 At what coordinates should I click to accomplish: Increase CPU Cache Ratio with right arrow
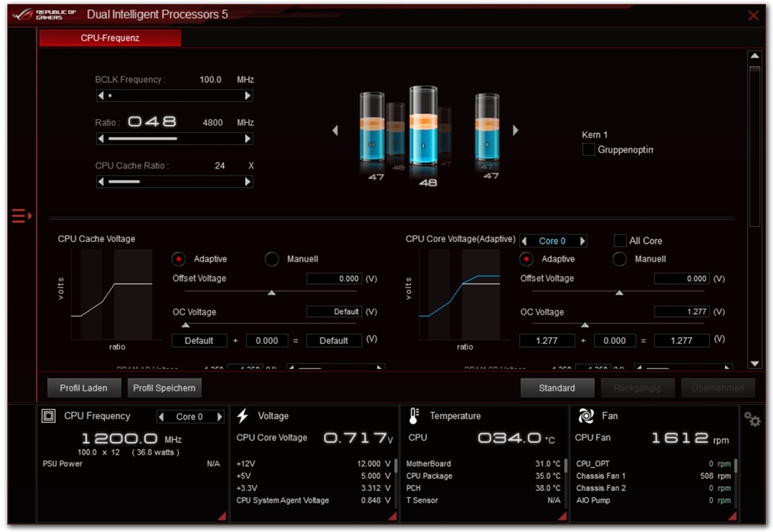click(x=247, y=182)
